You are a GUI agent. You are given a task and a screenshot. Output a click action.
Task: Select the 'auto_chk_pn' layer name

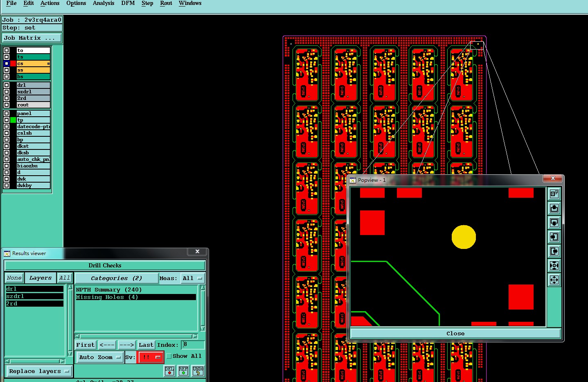(33, 159)
